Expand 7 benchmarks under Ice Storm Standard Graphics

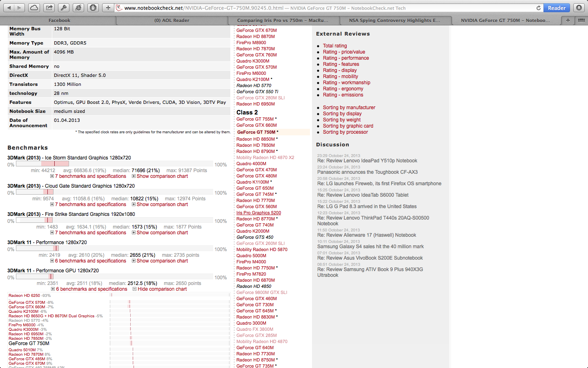pyautogui.click(x=88, y=176)
